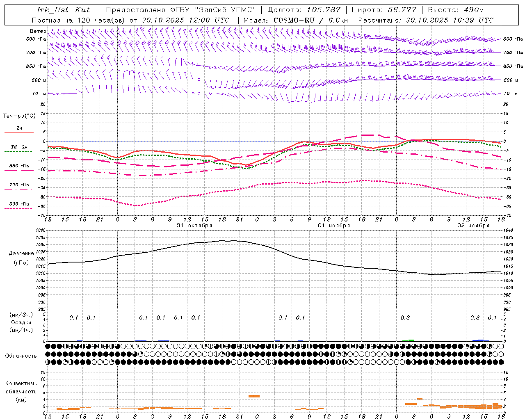525x420 pixels.
Task: Click the latitude value Широта: 56.777
Action: (x=384, y=10)
